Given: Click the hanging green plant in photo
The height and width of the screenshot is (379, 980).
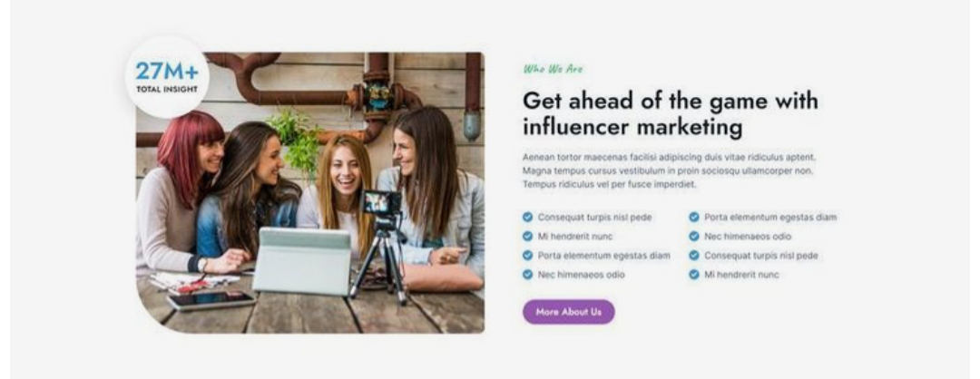Looking at the screenshot, I should (296, 142).
